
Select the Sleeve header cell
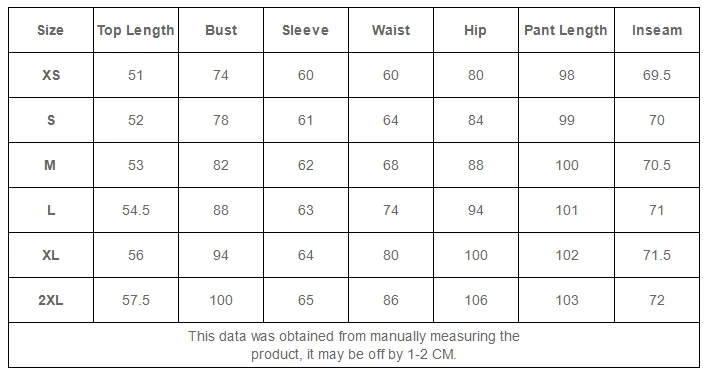click(306, 30)
